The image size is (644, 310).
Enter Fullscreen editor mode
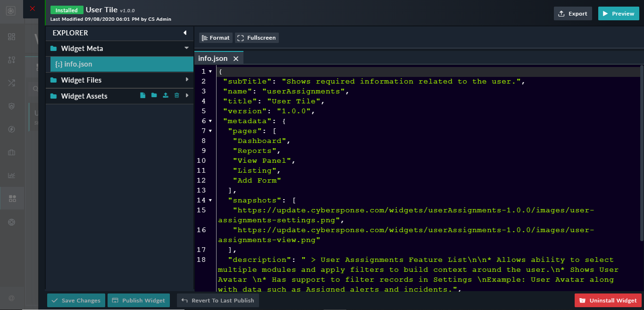tap(257, 37)
